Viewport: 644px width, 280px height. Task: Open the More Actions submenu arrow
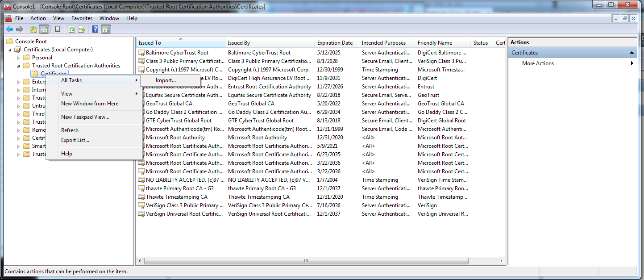(632, 63)
